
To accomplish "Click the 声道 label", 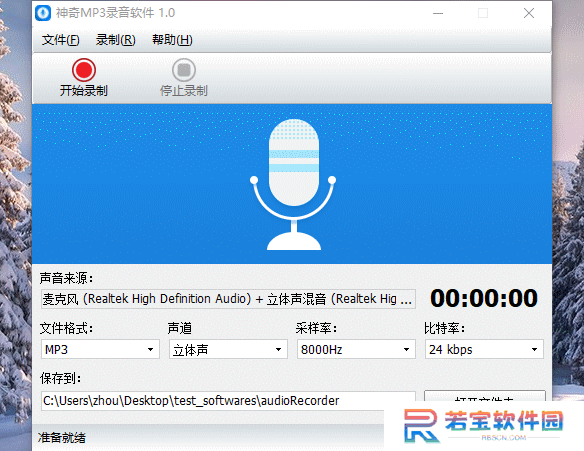I will tap(180, 328).
